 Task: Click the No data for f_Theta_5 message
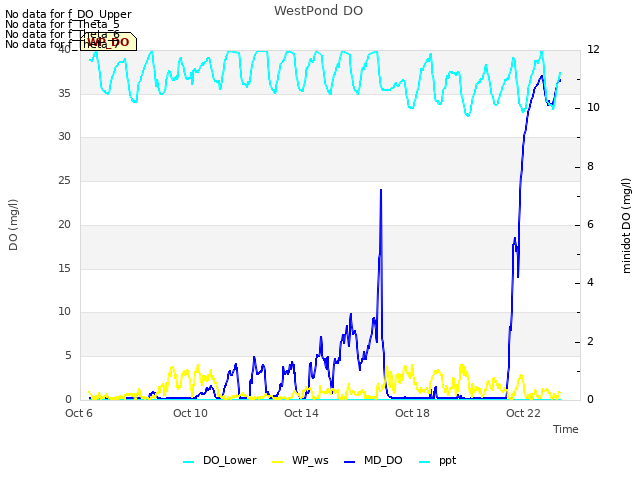[x=62, y=24]
